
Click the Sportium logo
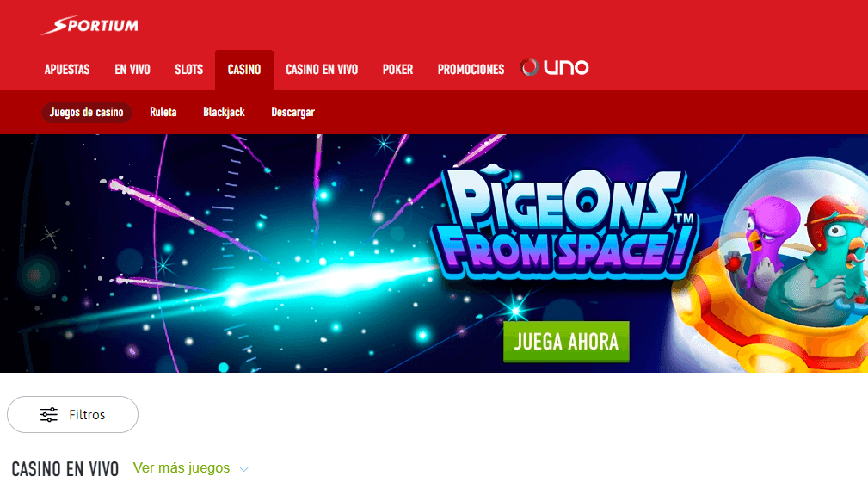(x=89, y=26)
